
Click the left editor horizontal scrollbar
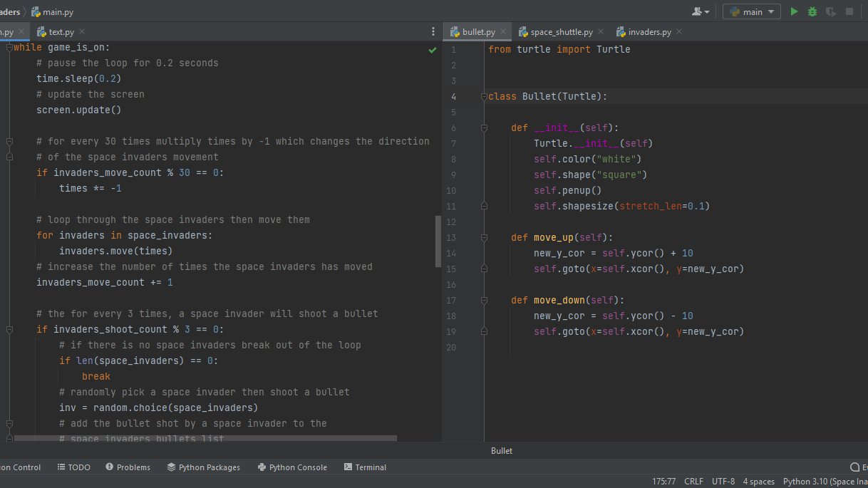205,438
